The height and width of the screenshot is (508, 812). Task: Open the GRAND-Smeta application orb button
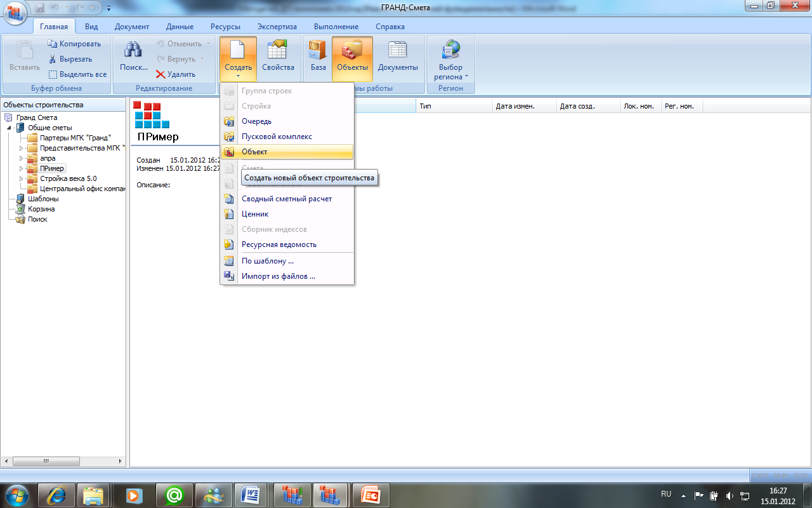16,13
